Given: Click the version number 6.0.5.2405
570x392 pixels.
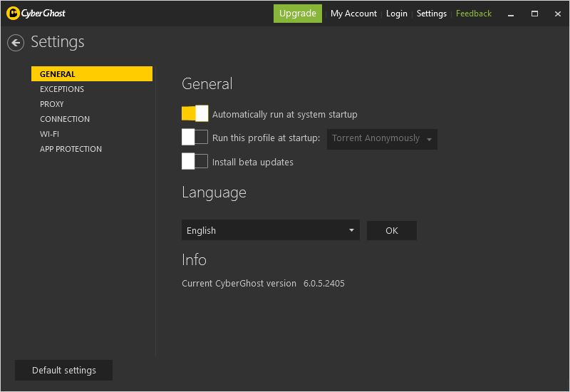Looking at the screenshot, I should point(324,283).
